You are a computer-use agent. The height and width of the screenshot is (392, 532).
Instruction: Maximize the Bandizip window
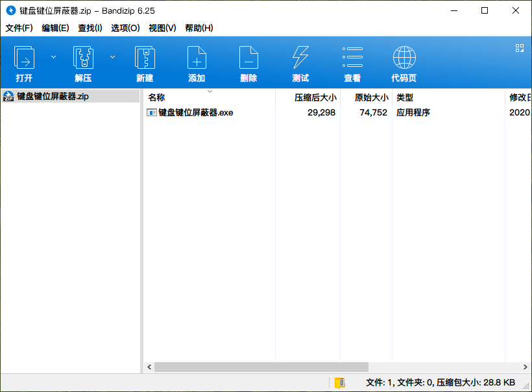point(485,10)
